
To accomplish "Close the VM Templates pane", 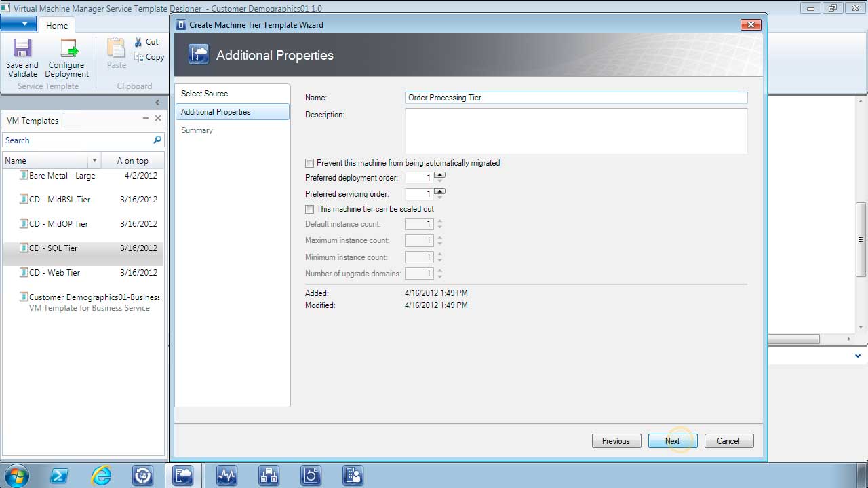I will coord(158,118).
